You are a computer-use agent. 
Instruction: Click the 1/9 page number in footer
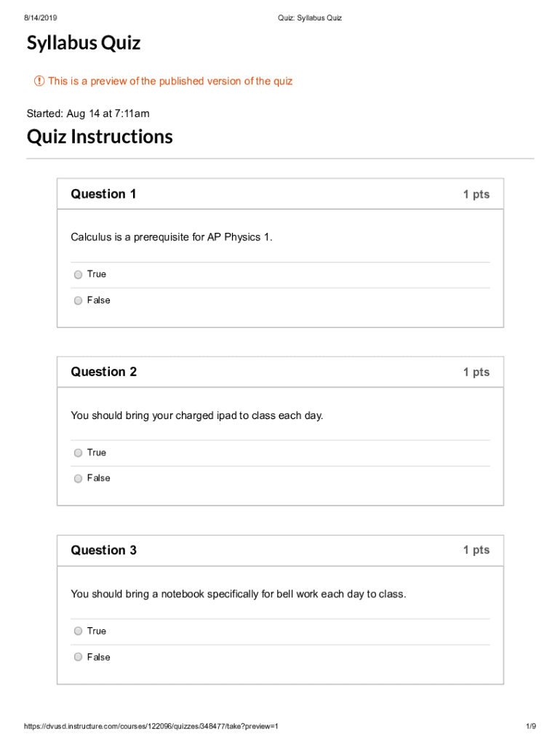530,727
